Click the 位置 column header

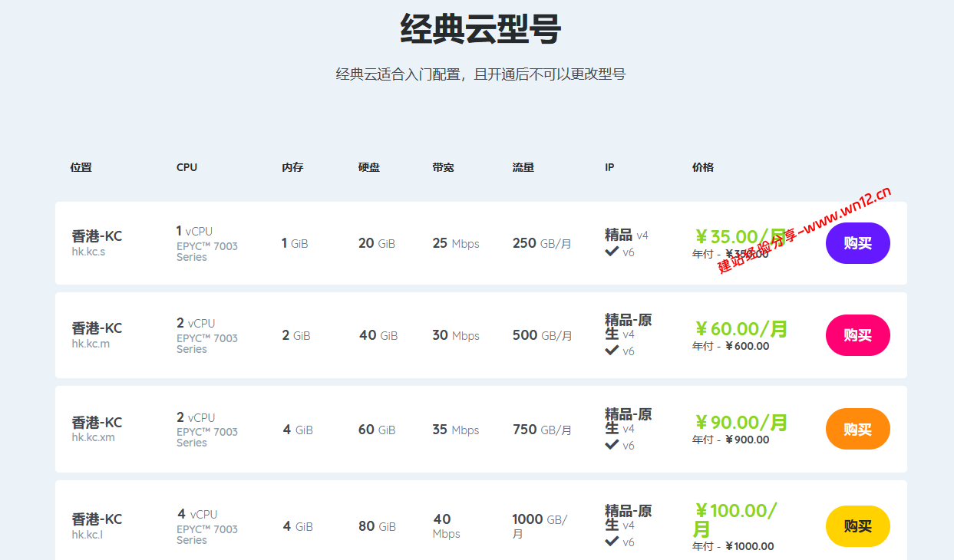pos(81,167)
